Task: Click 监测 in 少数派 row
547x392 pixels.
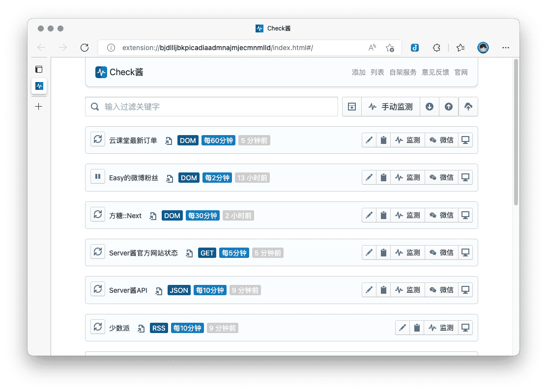Action: 441,328
